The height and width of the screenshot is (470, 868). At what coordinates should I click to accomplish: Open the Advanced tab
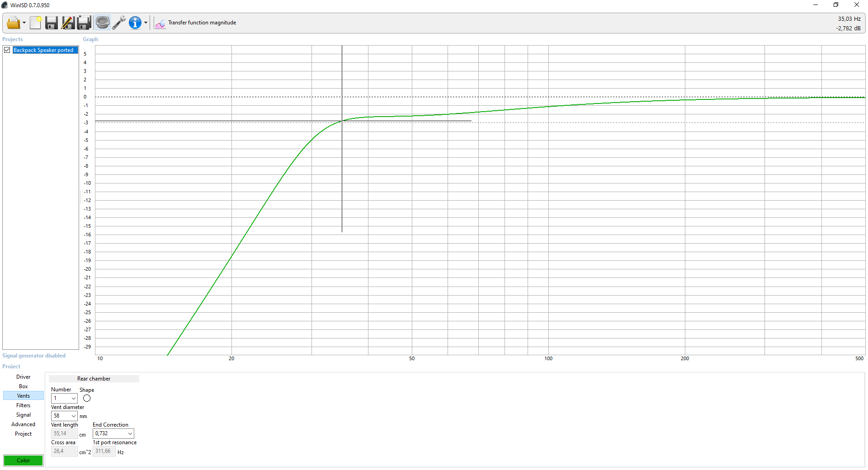(24, 424)
